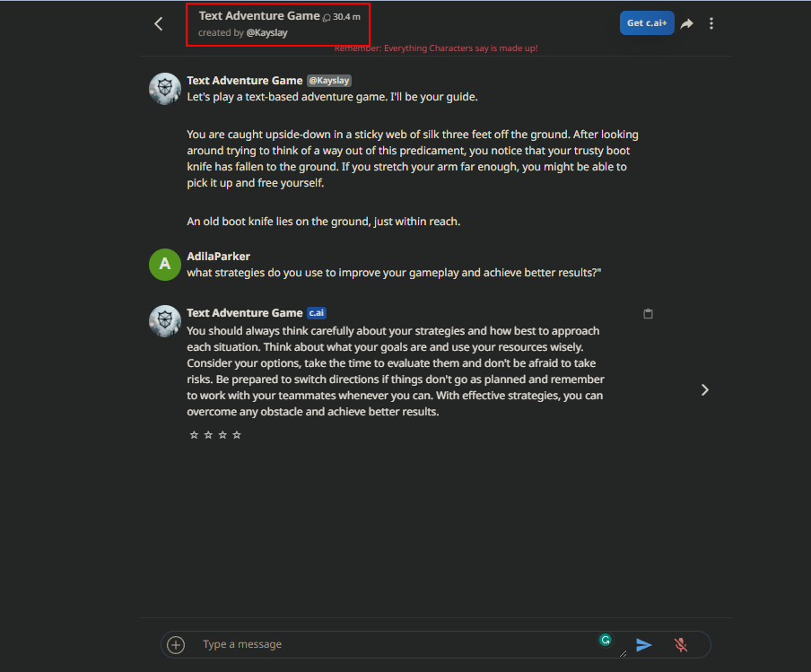
Task: Open the Grammarly icon in message box
Action: [x=606, y=640]
